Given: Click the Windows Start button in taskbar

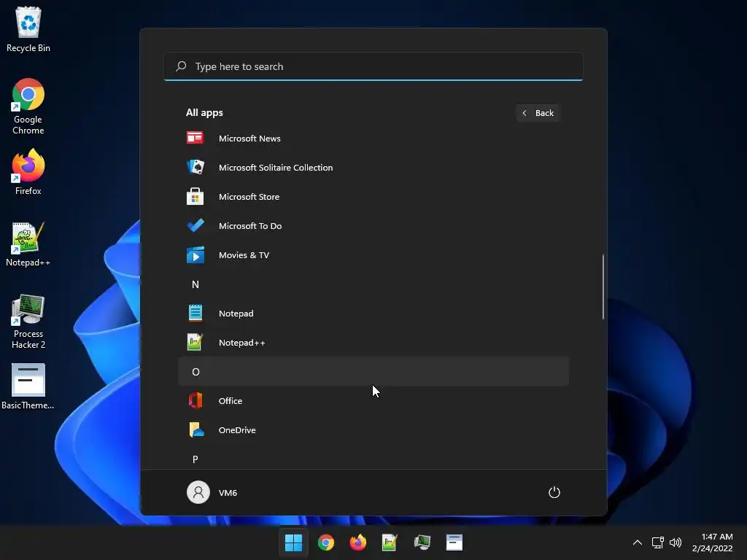Looking at the screenshot, I should [x=293, y=542].
